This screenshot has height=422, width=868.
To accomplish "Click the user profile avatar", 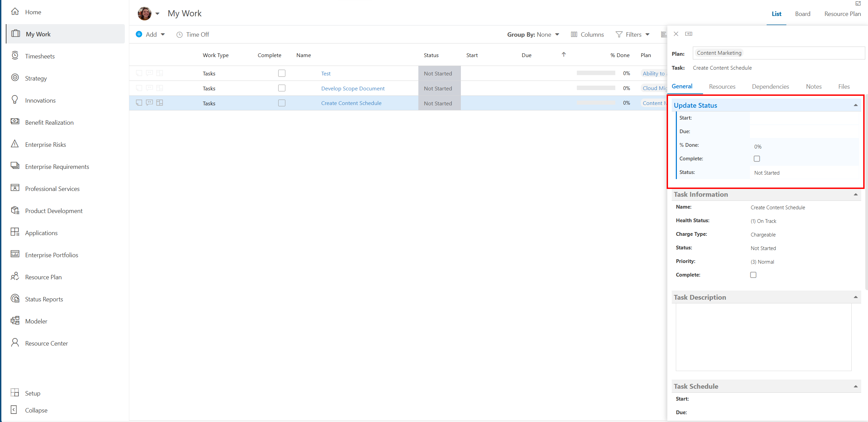I will [x=145, y=14].
